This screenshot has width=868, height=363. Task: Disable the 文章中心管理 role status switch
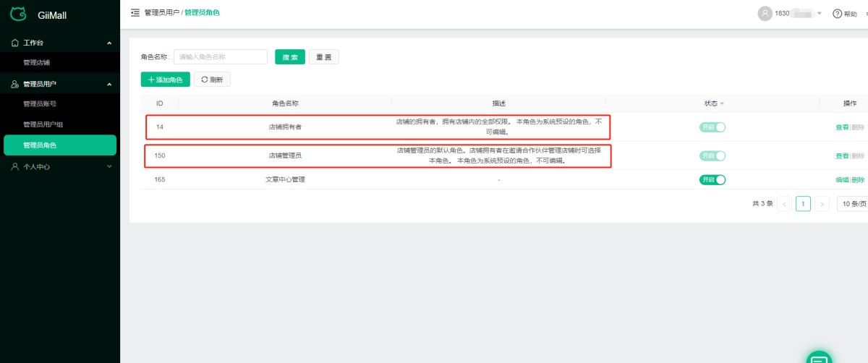pos(712,180)
